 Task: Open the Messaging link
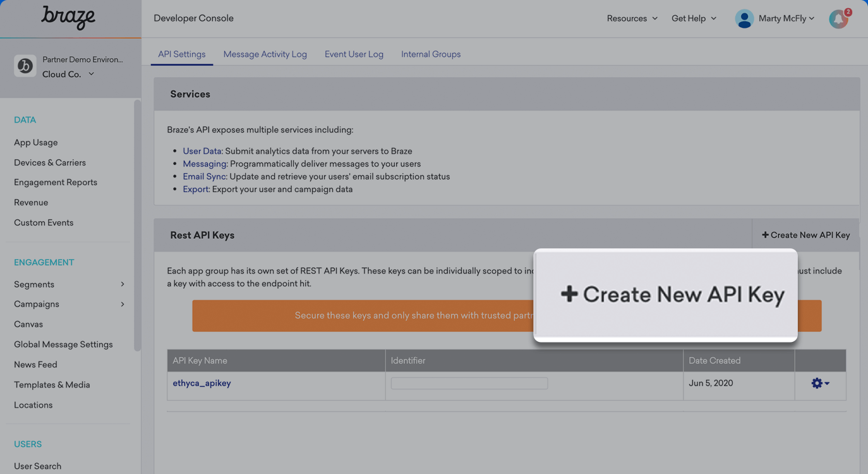coord(205,164)
